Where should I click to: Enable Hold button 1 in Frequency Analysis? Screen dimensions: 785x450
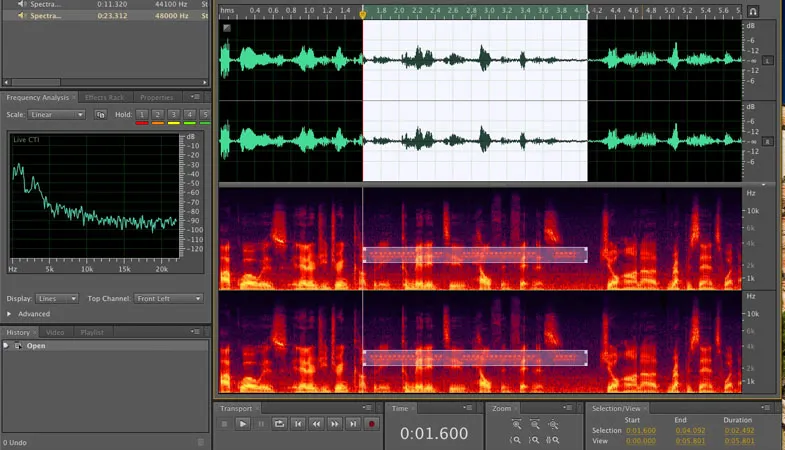(x=142, y=115)
